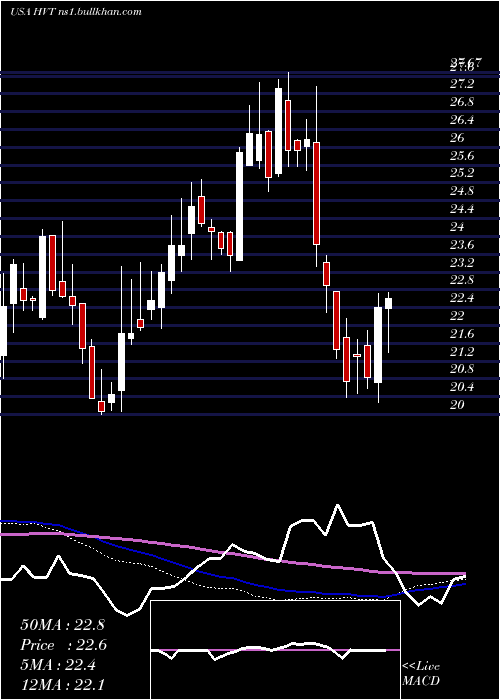The width and height of the screenshot is (500, 700).
Task: Click the 20.4 price axis label
Action: 462,387
